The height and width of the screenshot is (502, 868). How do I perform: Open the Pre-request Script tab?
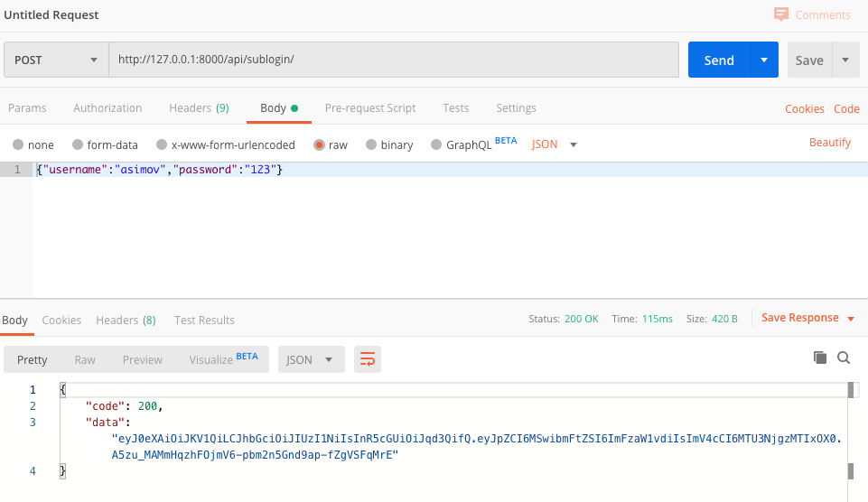pos(370,108)
